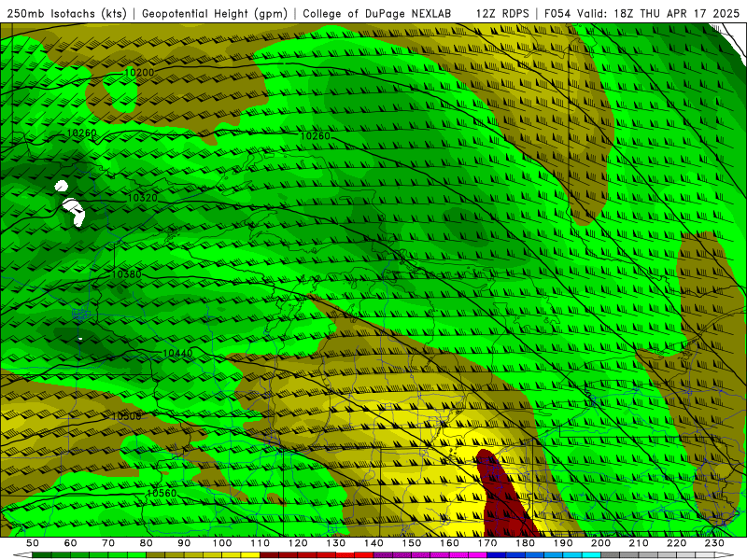Click the 100 label on the color scale
This screenshot has width=747, height=560.
(222, 543)
